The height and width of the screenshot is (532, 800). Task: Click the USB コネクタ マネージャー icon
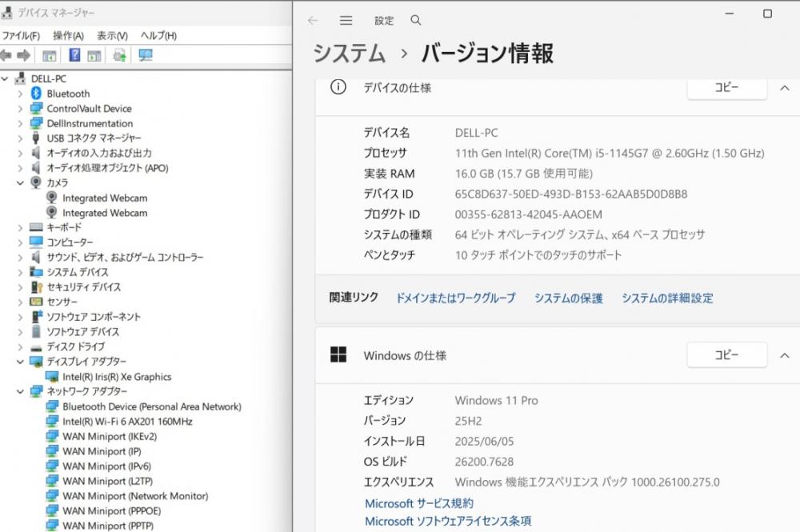tap(36, 138)
